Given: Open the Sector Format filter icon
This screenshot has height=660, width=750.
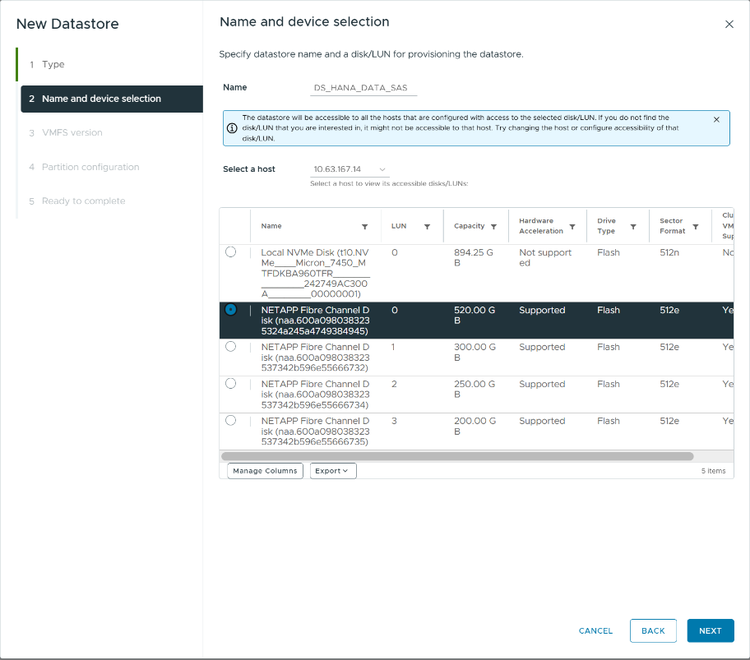Looking at the screenshot, I should tap(695, 227).
